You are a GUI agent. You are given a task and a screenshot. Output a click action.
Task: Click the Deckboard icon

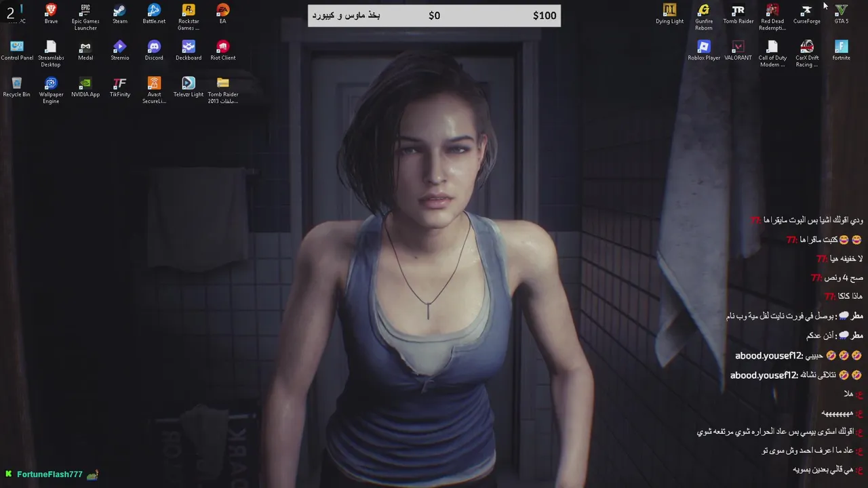(189, 50)
